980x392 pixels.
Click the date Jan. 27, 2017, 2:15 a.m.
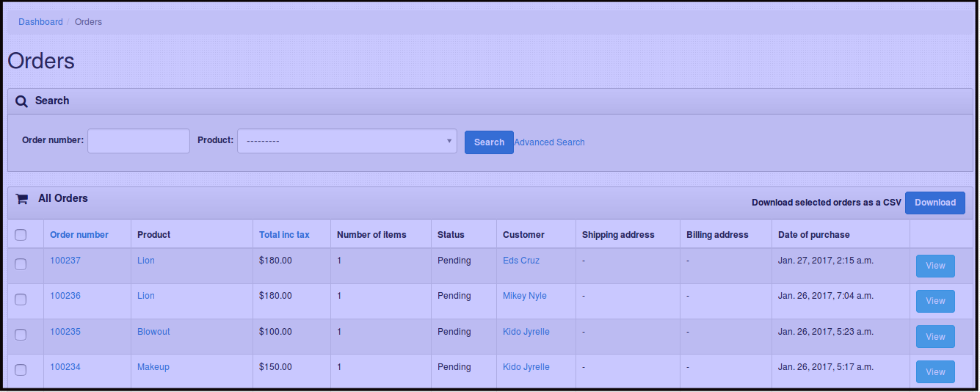(x=826, y=261)
